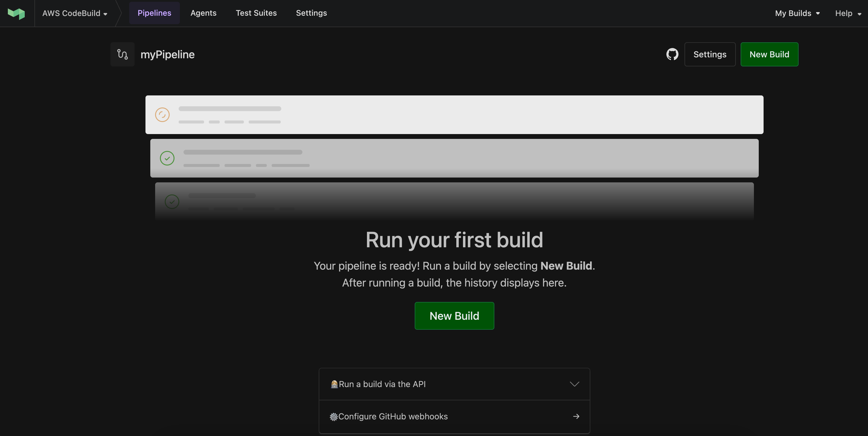Click the arrow icon on Configure GitHub webhooks
Viewport: 868px width, 436px height.
[x=576, y=416]
